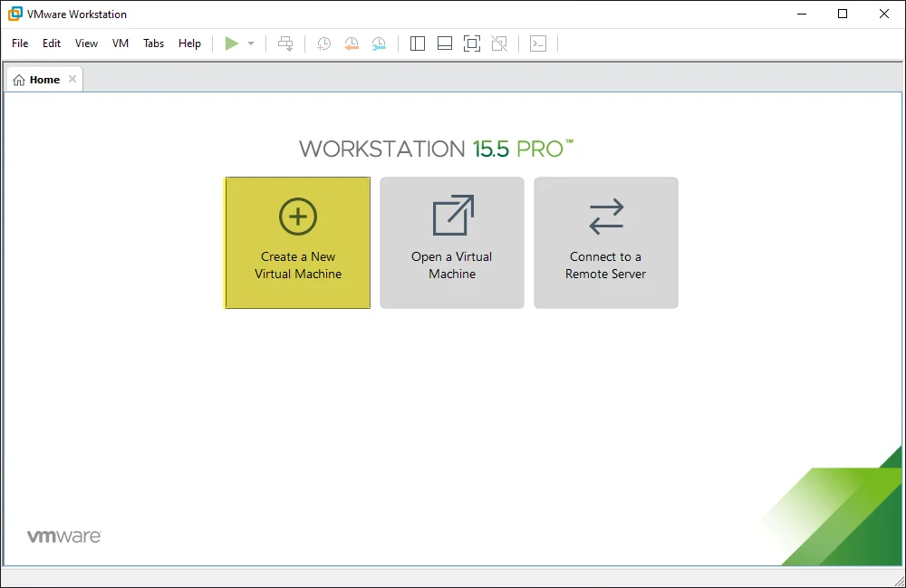906x588 pixels.
Task: Open the Edit menu
Action: point(52,43)
